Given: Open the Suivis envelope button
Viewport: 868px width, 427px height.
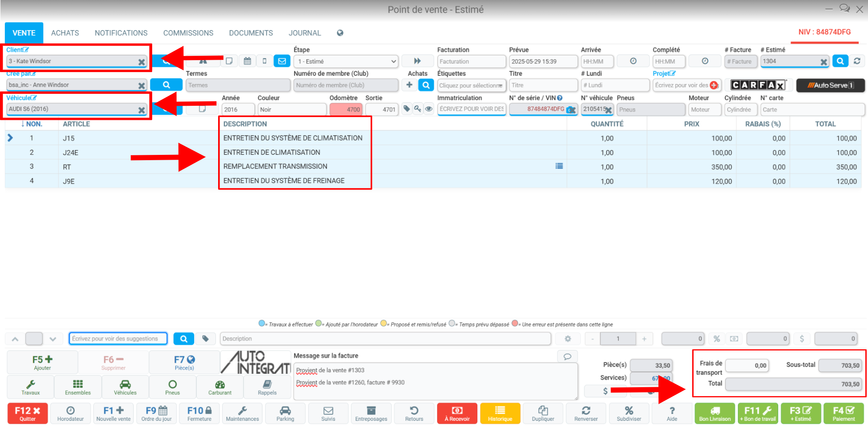Looking at the screenshot, I should tap(328, 414).
